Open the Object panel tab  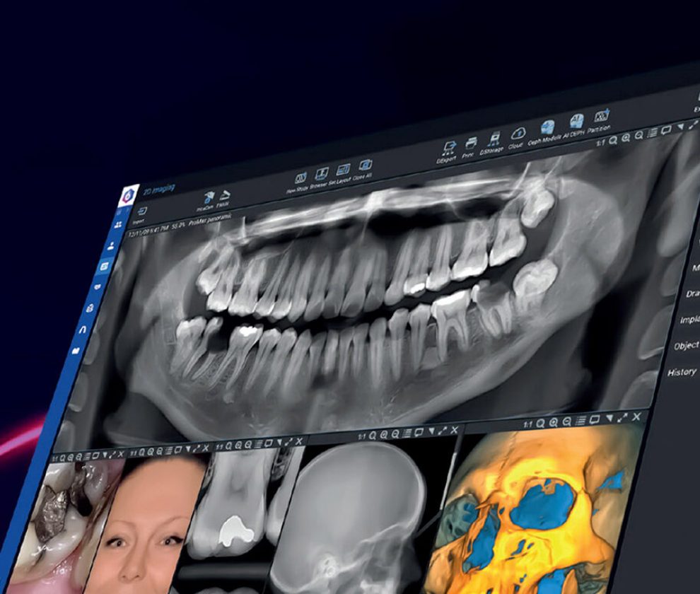(685, 346)
